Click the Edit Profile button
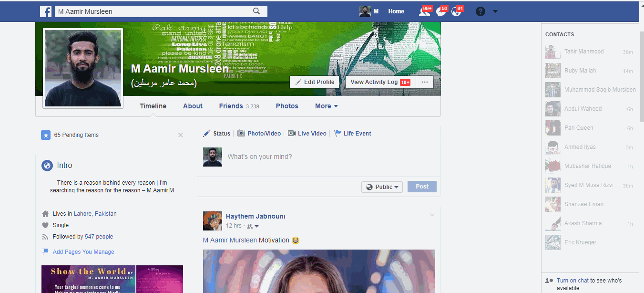Image resolution: width=644 pixels, height=293 pixels. [x=314, y=82]
